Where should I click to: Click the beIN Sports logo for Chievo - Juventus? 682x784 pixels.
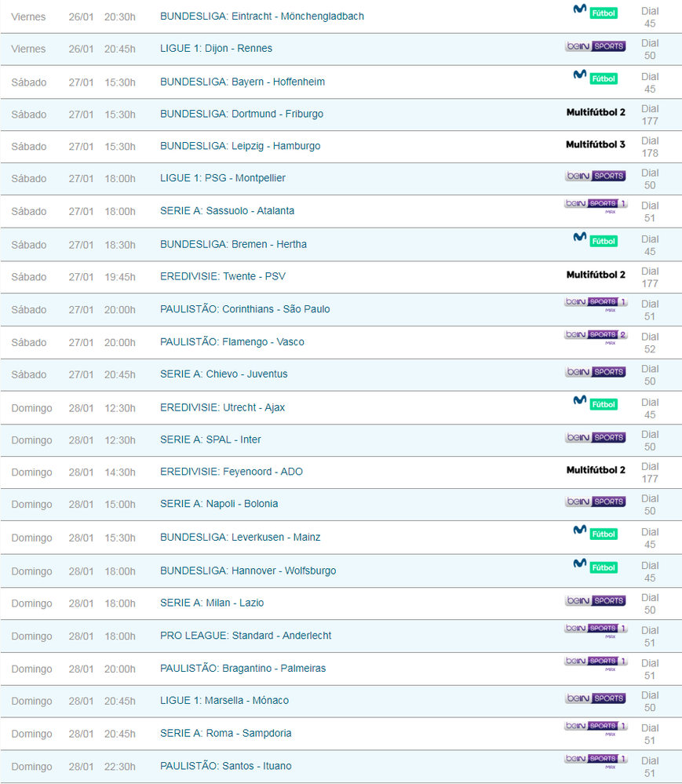[x=595, y=372]
